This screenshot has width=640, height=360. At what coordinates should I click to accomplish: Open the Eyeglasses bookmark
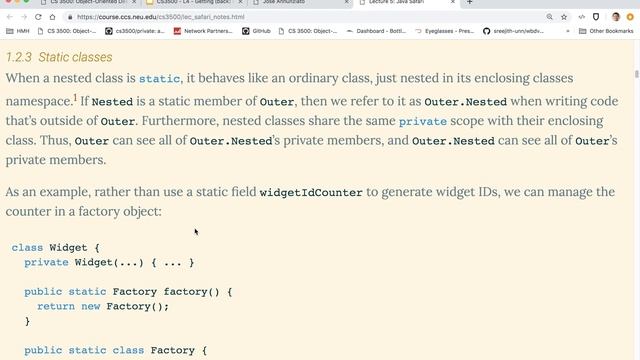444,31
